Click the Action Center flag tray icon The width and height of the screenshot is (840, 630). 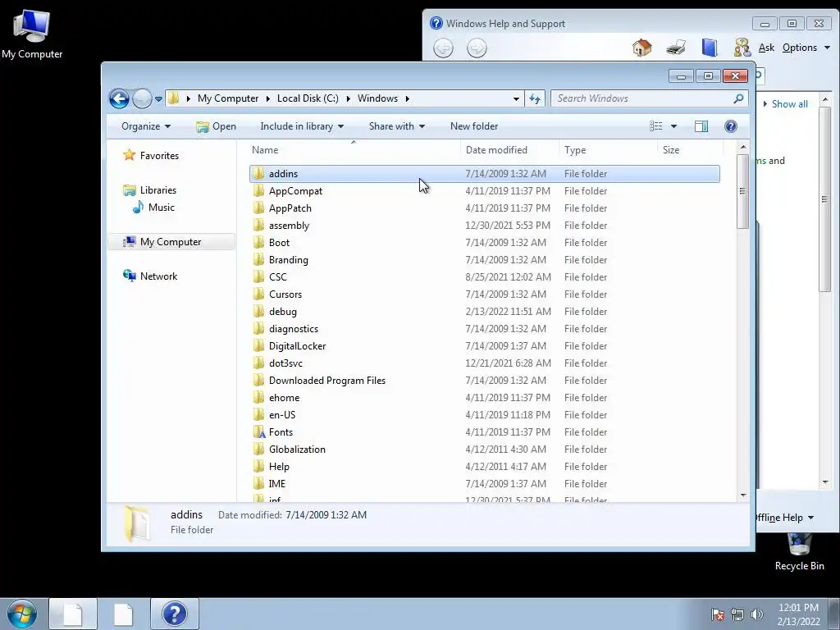click(718, 614)
